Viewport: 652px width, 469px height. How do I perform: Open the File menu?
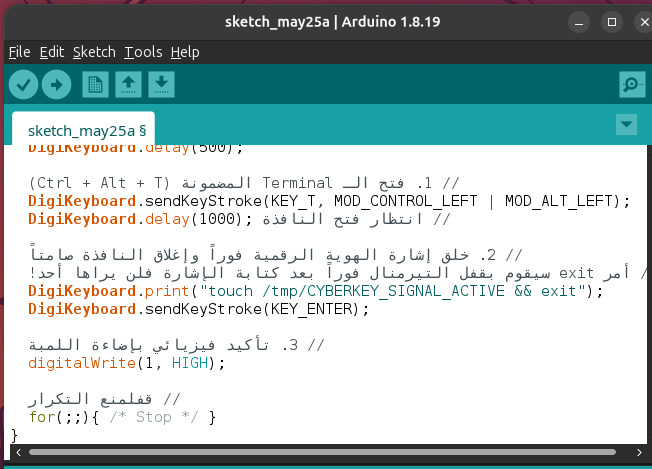(20, 52)
